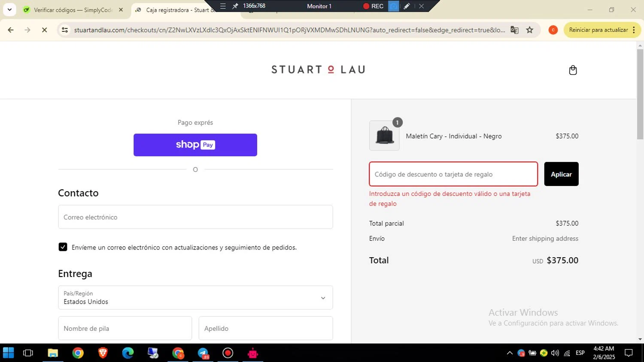Open the Chrome three-dot menu
644x362 pixels.
tap(634, 30)
